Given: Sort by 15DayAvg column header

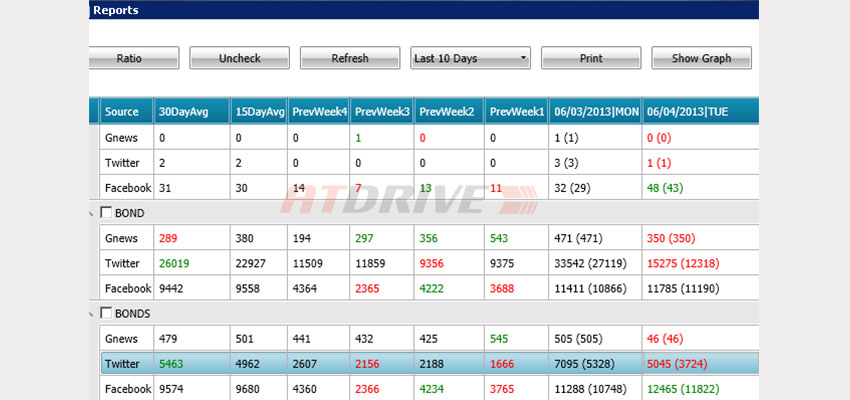Looking at the screenshot, I should [259, 112].
